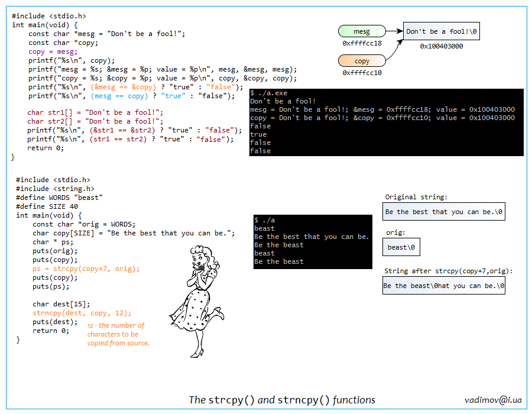Viewport: 532px width, 414px height.
Task: Click the purple line 'copy = mesg;'
Action: pyautogui.click(x=53, y=51)
